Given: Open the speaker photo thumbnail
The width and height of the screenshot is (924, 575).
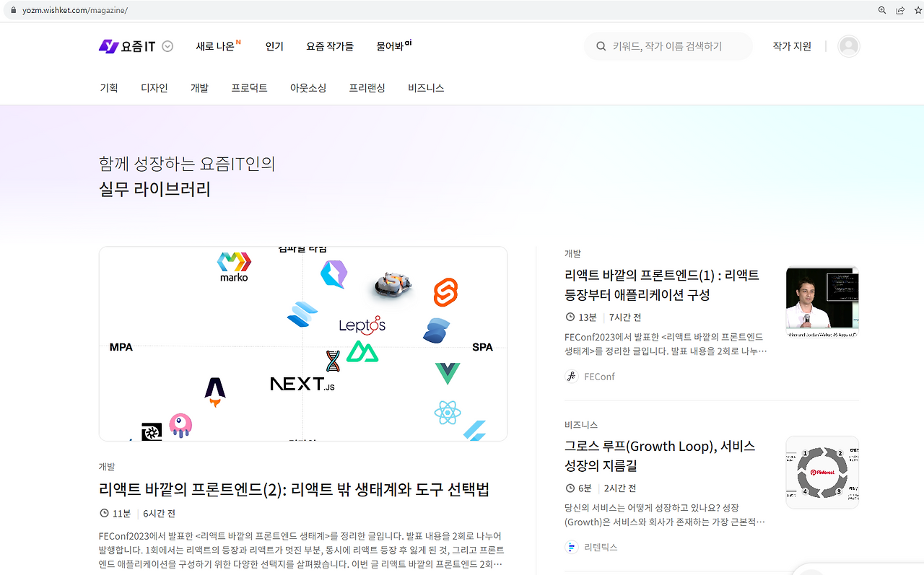Looking at the screenshot, I should pos(822,302).
